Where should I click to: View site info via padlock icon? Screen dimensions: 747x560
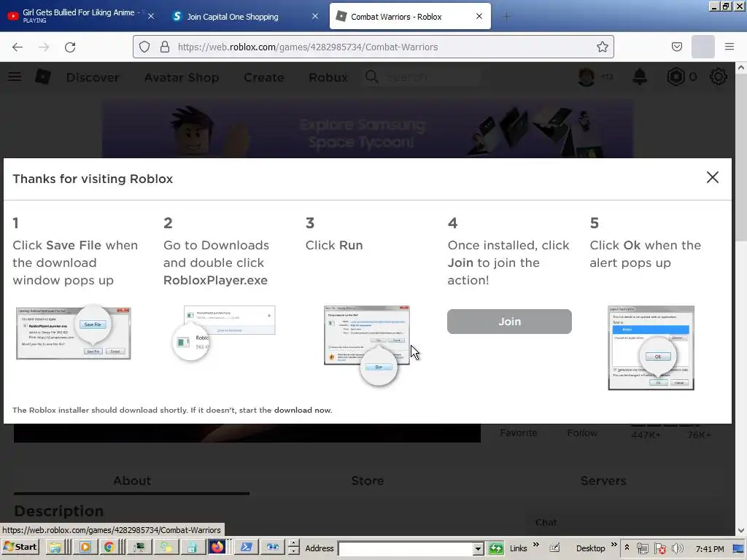click(165, 47)
